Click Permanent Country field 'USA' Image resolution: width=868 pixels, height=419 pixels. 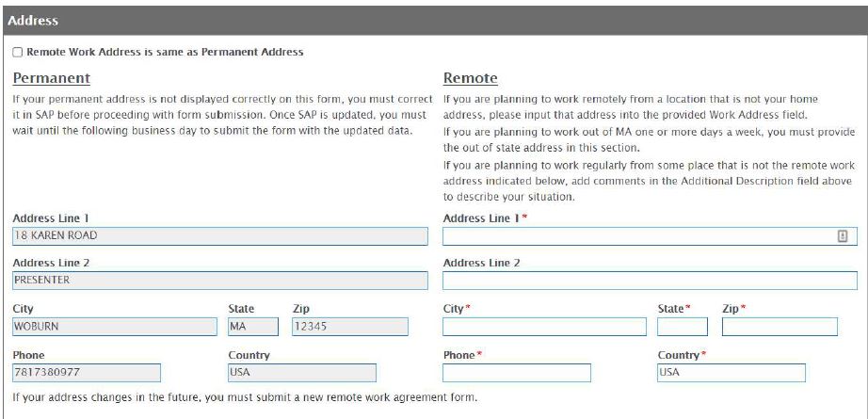pos(301,373)
